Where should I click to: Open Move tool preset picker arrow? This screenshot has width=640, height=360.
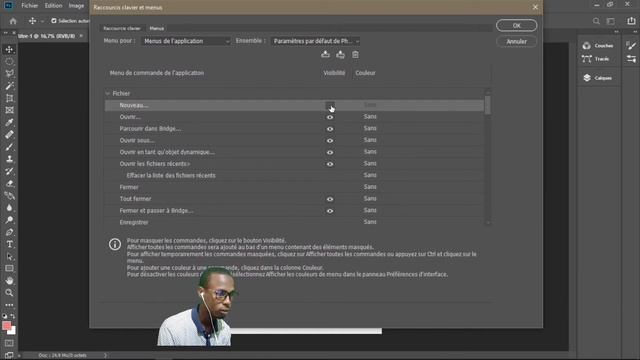coord(42,21)
